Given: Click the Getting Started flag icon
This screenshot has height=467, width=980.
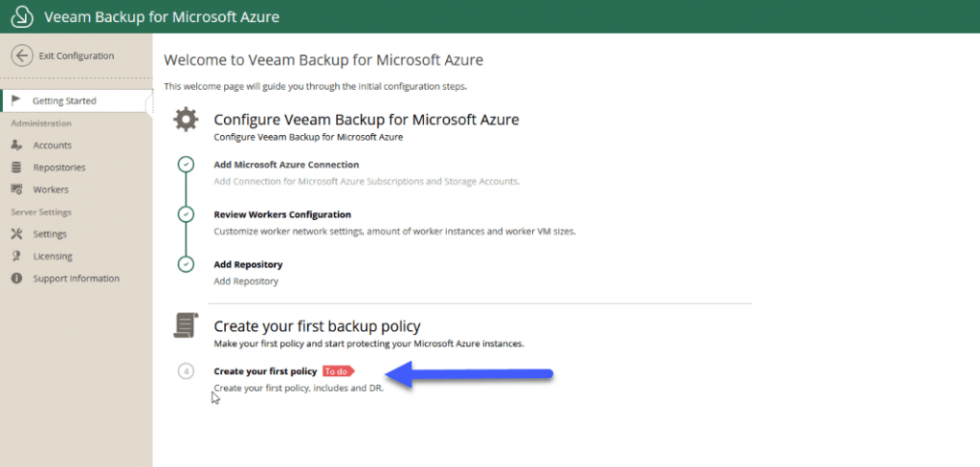Looking at the screenshot, I should tap(17, 100).
